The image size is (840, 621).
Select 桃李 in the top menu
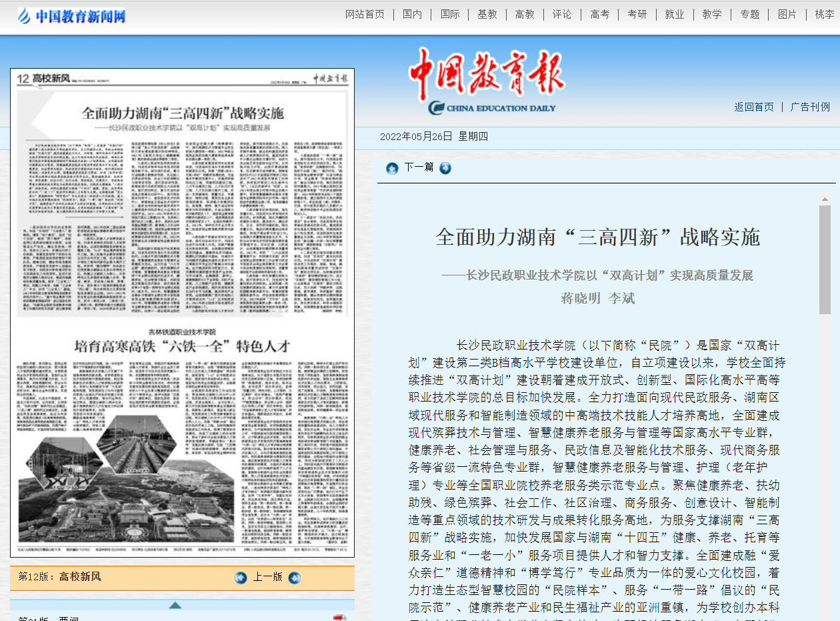pos(824,14)
